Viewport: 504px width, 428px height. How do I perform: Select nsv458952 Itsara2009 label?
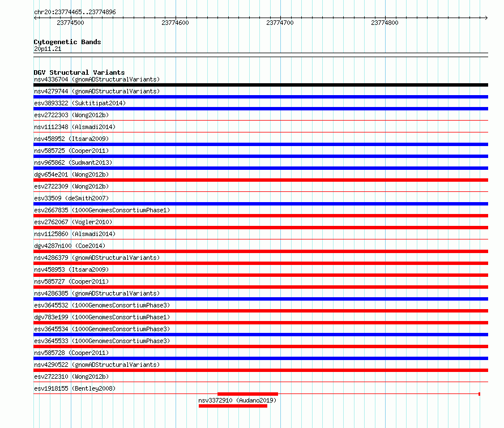pos(71,139)
